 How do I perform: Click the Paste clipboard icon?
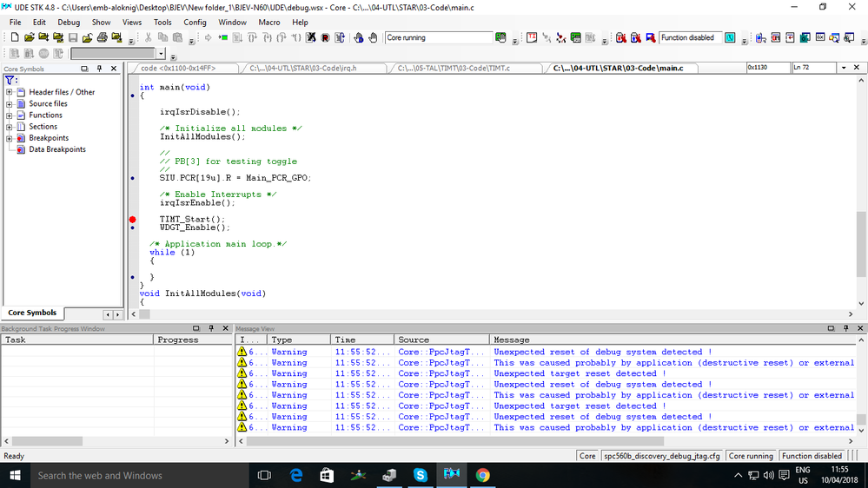pos(178,37)
